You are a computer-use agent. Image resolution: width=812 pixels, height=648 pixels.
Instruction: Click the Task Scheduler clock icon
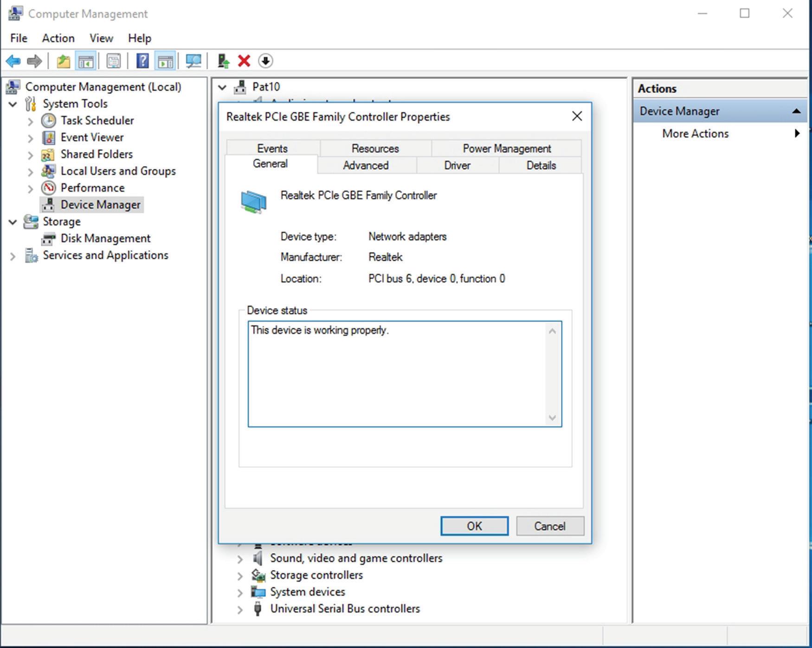[x=48, y=121]
